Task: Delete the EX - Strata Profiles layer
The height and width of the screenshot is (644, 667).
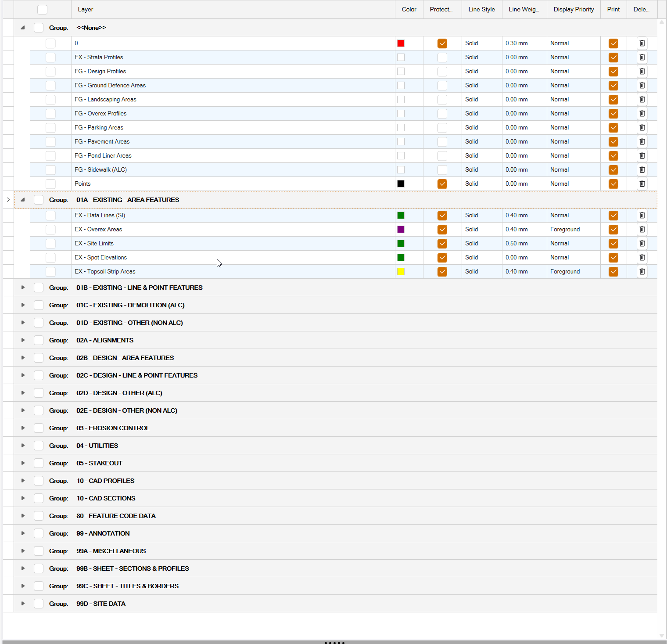Action: click(642, 58)
